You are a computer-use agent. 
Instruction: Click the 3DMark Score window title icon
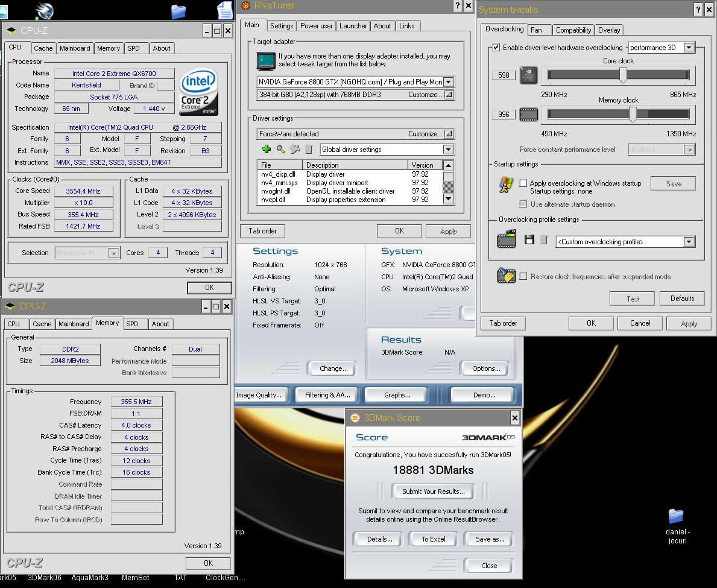tap(355, 418)
